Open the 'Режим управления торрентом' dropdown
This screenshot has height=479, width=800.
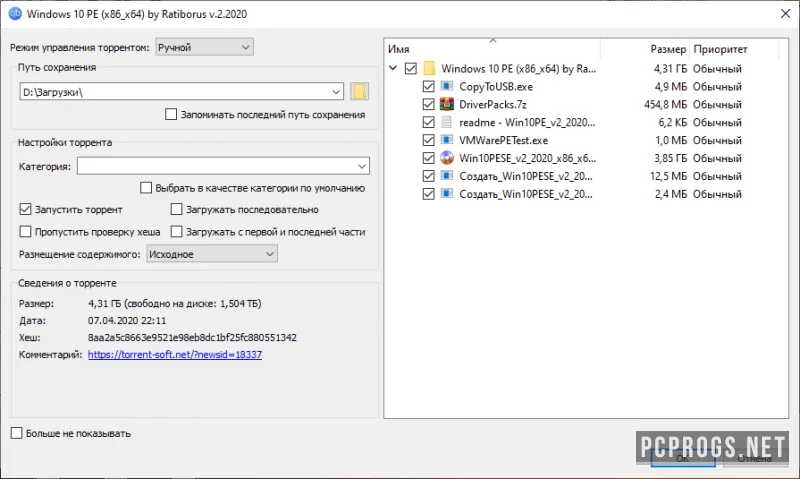point(204,47)
